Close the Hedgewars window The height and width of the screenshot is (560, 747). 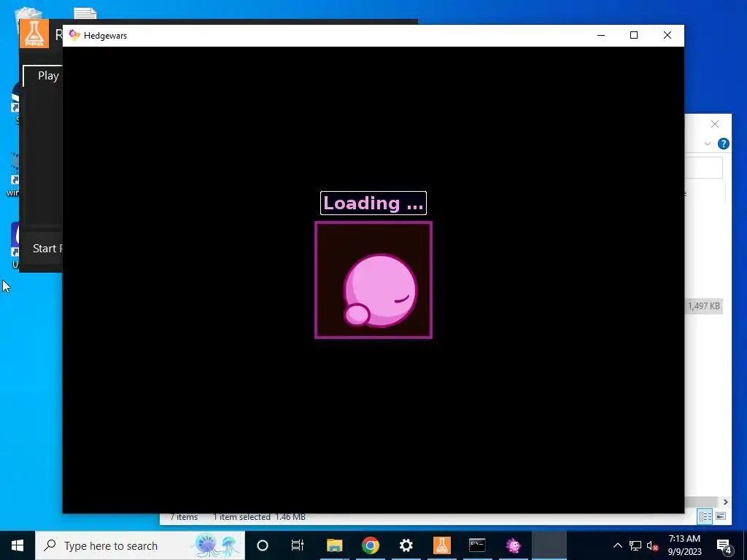(667, 35)
